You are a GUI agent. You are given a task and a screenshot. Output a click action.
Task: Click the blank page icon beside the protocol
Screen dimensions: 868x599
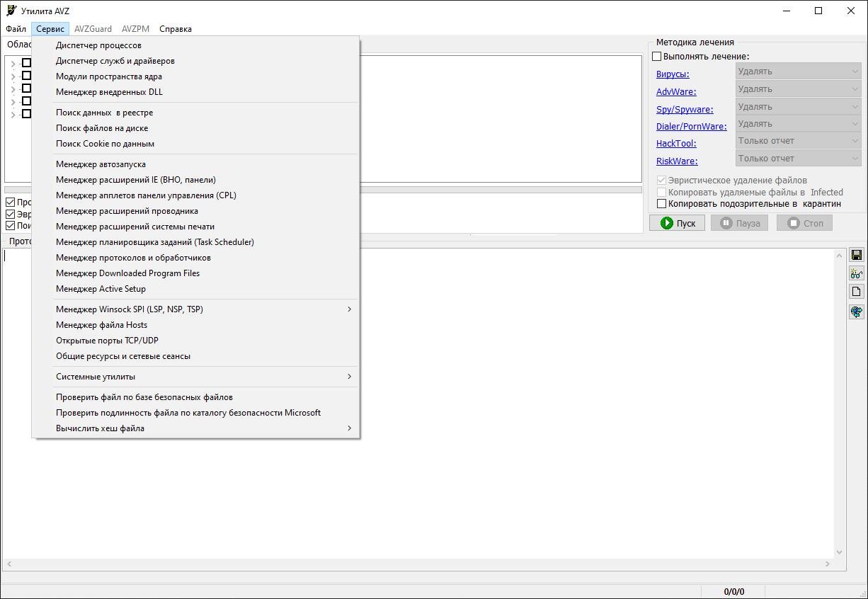point(856,292)
